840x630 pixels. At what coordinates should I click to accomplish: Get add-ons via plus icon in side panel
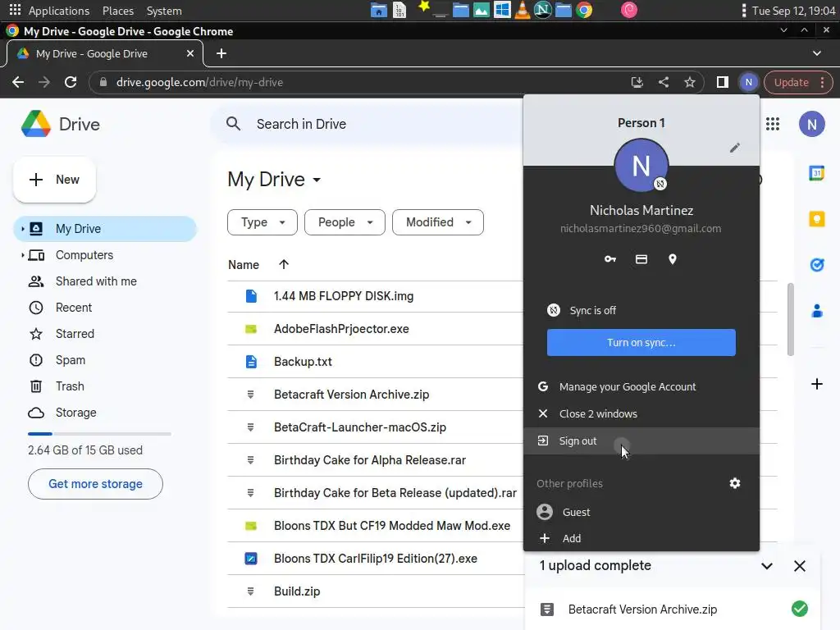[816, 384]
